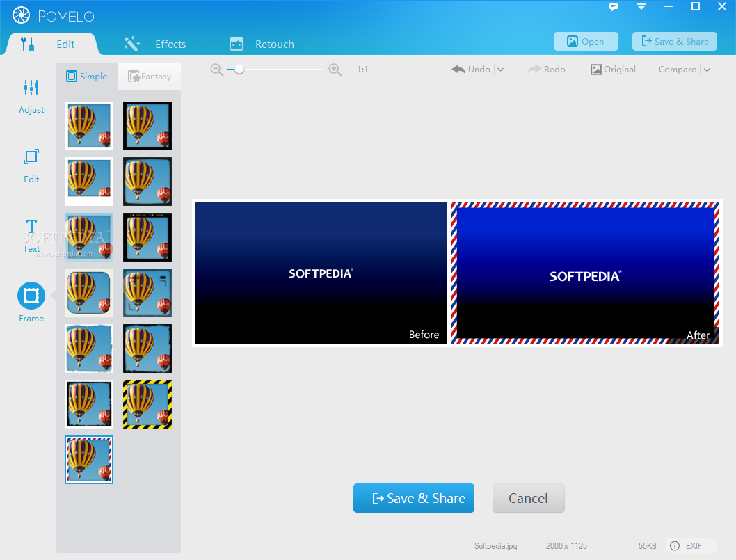Screen dimensions: 736x560
Task: Apply the white and black double-border frame
Action: pyautogui.click(x=89, y=404)
